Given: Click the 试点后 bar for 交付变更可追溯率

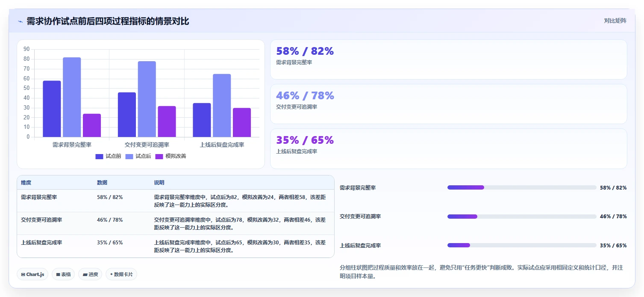Looking at the screenshot, I should [x=147, y=99].
